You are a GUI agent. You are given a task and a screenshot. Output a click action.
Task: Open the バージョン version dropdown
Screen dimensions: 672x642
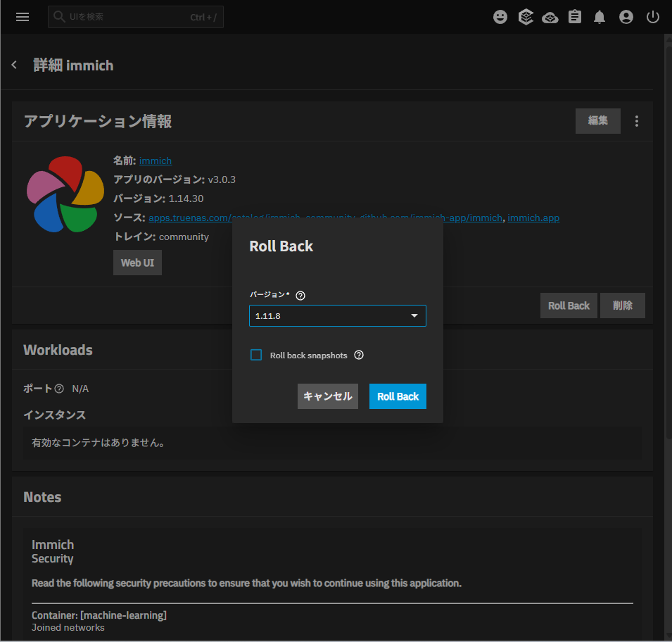[x=337, y=315]
